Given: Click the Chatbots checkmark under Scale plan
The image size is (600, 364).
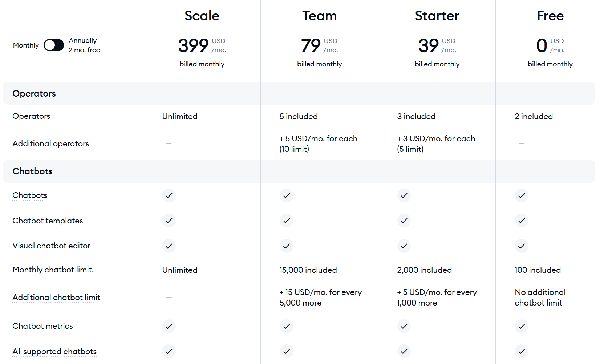Looking at the screenshot, I should [169, 195].
